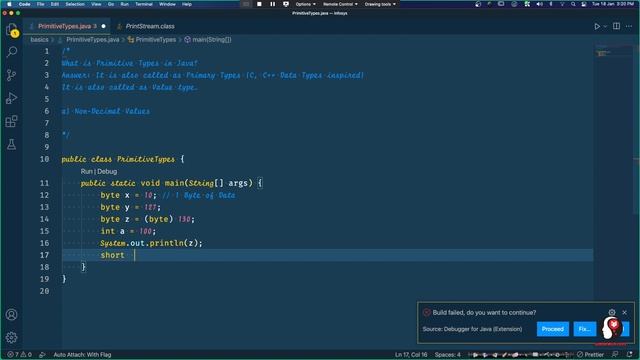Select the PrimitiveTypes class breadcrumb
The image size is (640, 360).
(156, 40)
